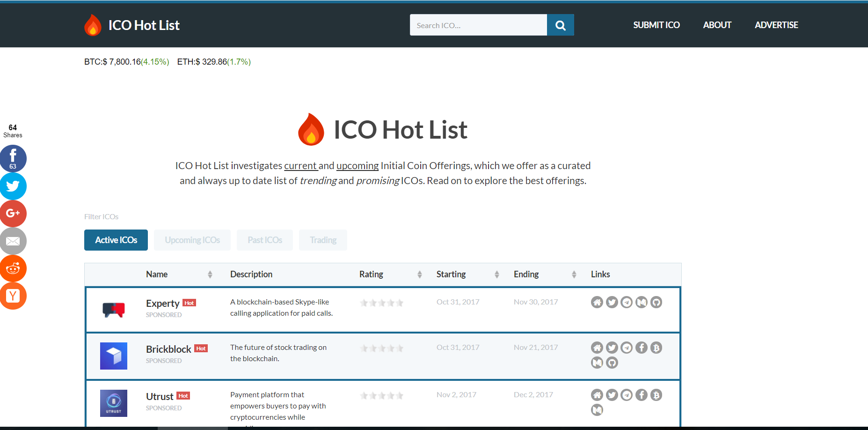This screenshot has width=868, height=430.
Task: Sort the table by Name column
Action: coord(210,274)
